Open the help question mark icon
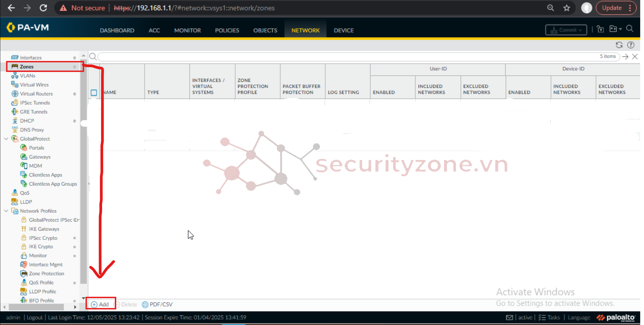This screenshot has height=325, width=644. (x=631, y=45)
